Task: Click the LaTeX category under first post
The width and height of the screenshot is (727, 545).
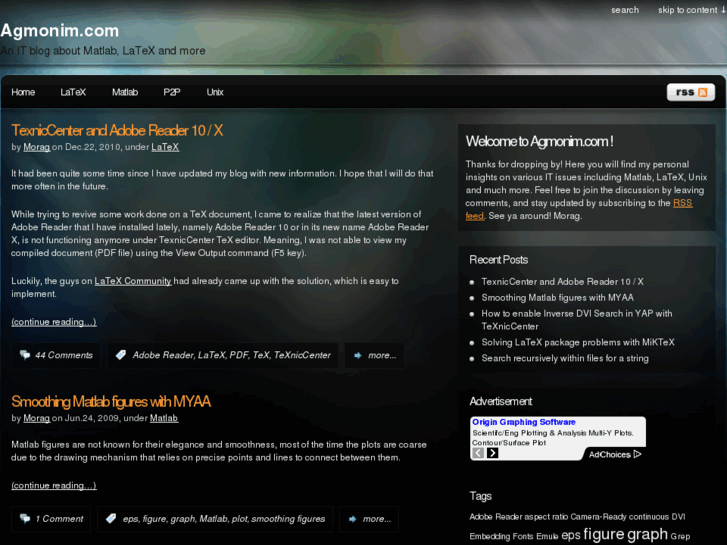Action: pos(165,147)
